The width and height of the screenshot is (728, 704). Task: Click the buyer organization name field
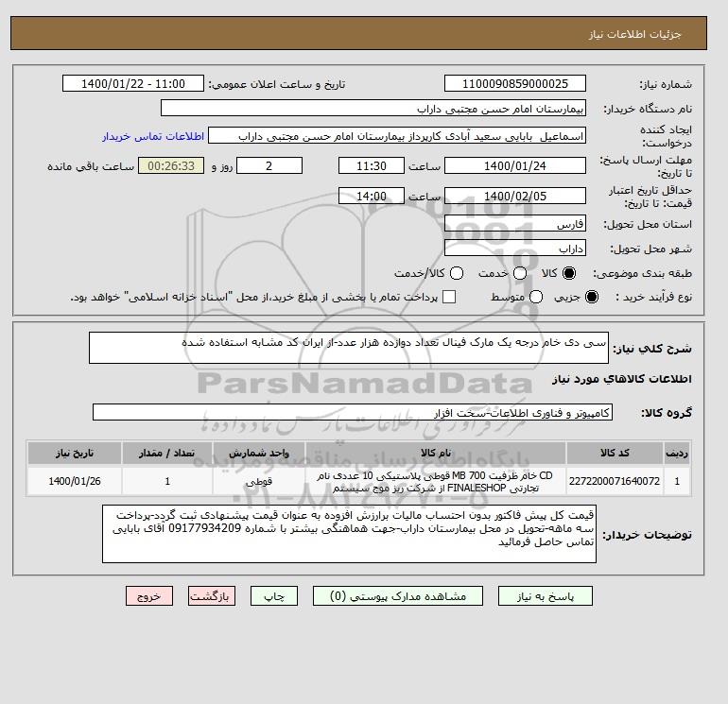point(373,109)
